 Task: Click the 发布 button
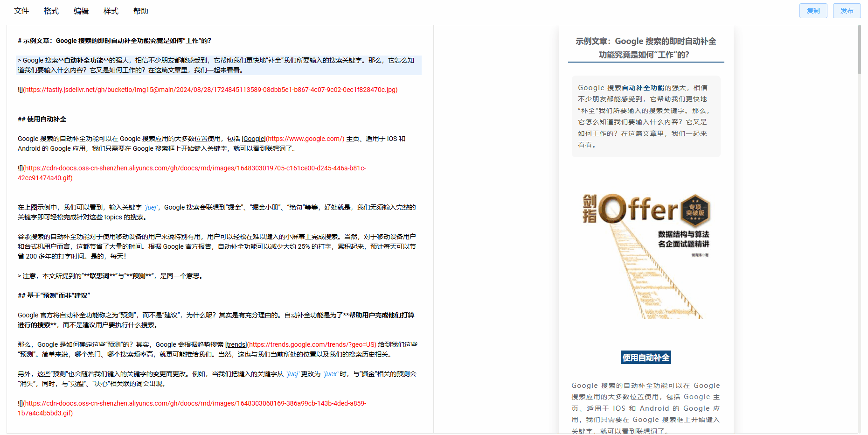(x=847, y=11)
